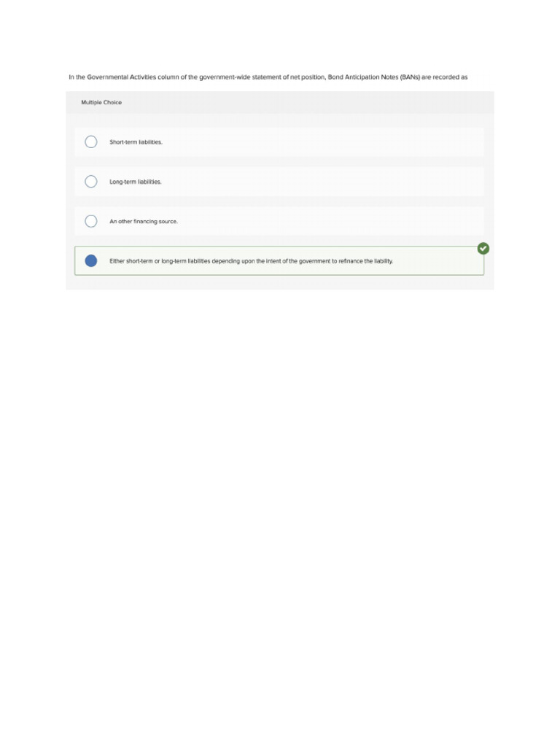This screenshot has height=747, width=560.
Task: Click the filled blue radio button
Action: point(91,260)
